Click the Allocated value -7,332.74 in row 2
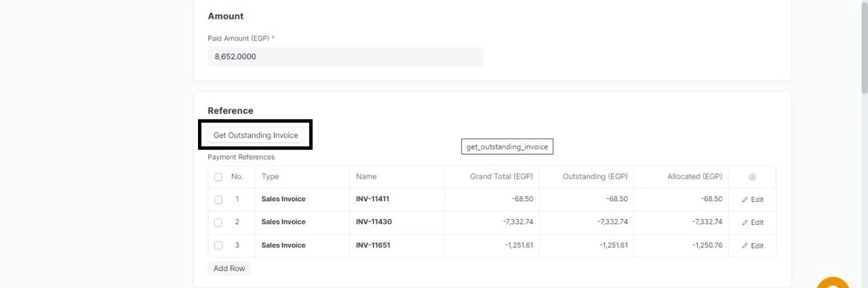 [x=707, y=222]
